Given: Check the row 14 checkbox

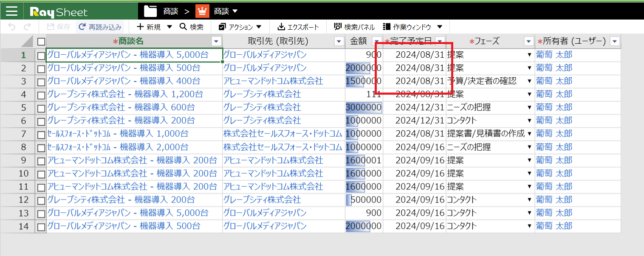Looking at the screenshot, I should click(x=41, y=226).
